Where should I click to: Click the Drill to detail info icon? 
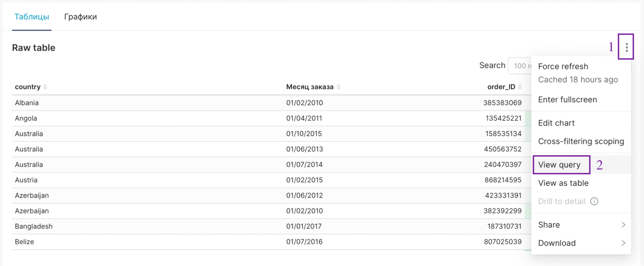[x=594, y=201]
